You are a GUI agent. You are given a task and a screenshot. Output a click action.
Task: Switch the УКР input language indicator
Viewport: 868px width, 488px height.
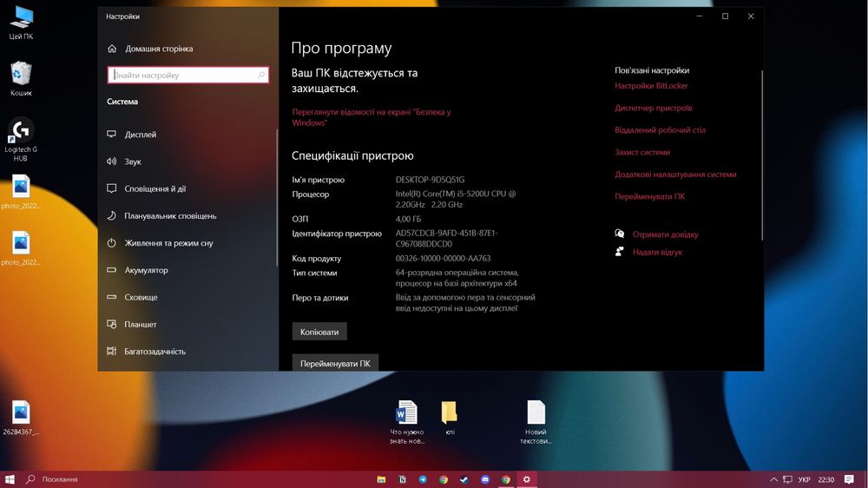pos(805,479)
